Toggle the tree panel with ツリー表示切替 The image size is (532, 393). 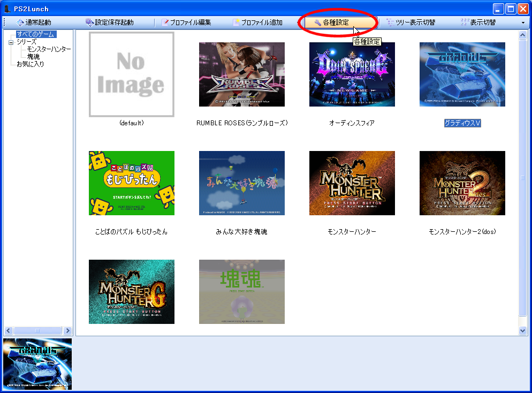[x=411, y=22]
